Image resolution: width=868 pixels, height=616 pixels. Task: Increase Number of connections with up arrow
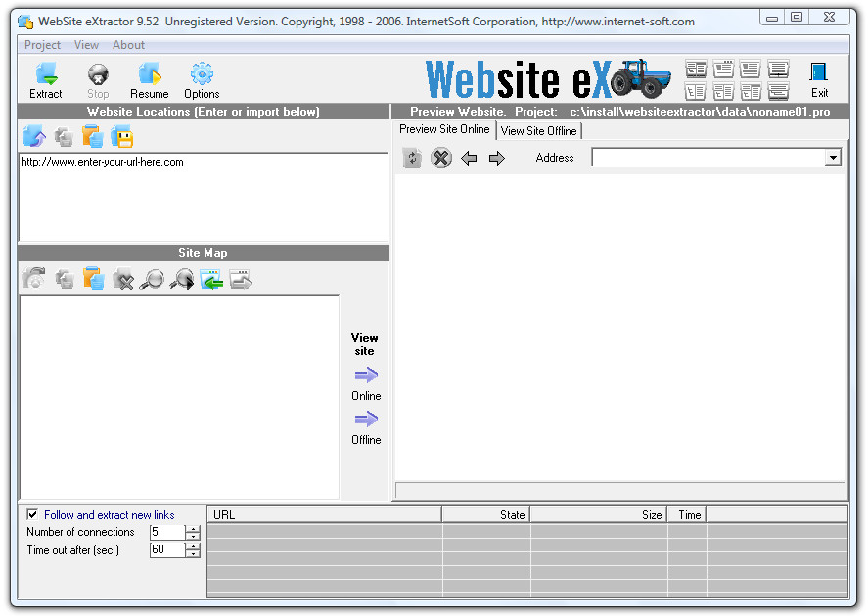pos(193,529)
